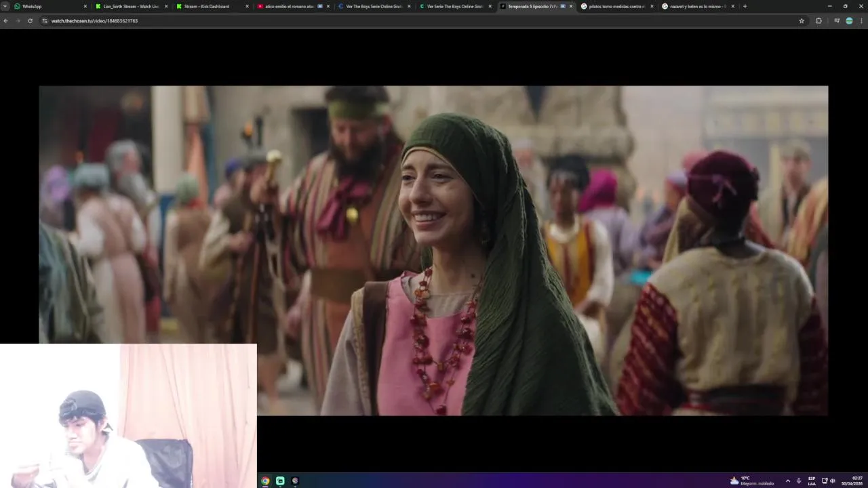The height and width of the screenshot is (488, 868).
Task: Open the Chrome three-dot menu
Action: 861,21
